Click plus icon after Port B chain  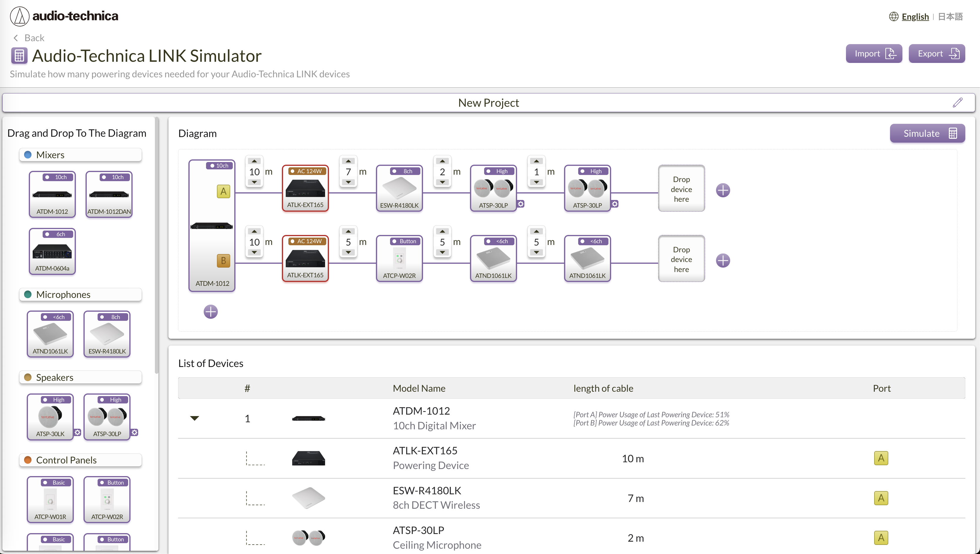tap(723, 261)
